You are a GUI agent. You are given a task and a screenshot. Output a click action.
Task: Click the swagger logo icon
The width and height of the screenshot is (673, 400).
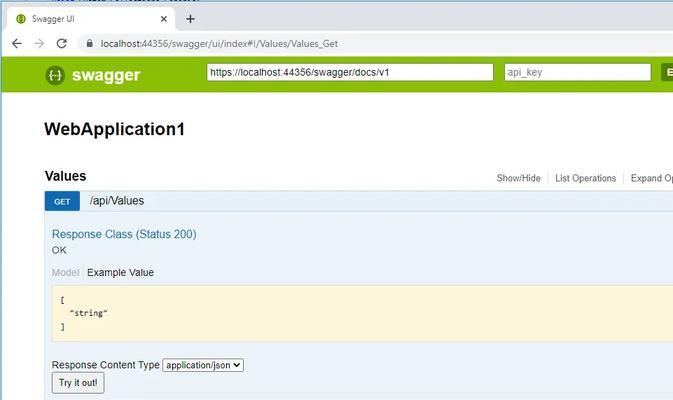55,75
